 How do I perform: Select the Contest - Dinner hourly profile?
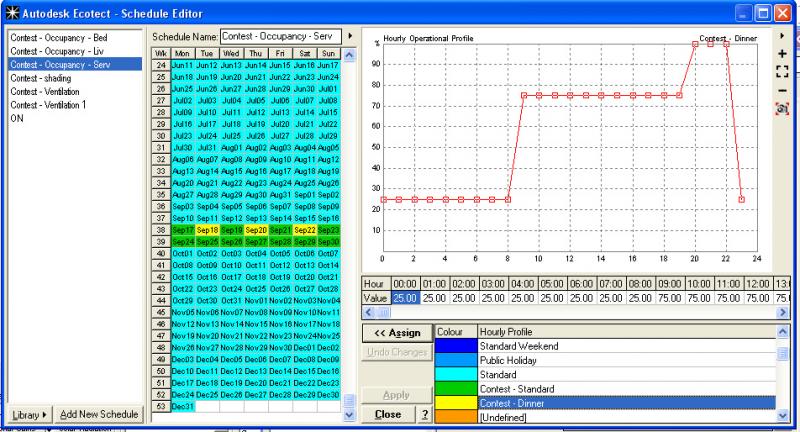coord(627,403)
